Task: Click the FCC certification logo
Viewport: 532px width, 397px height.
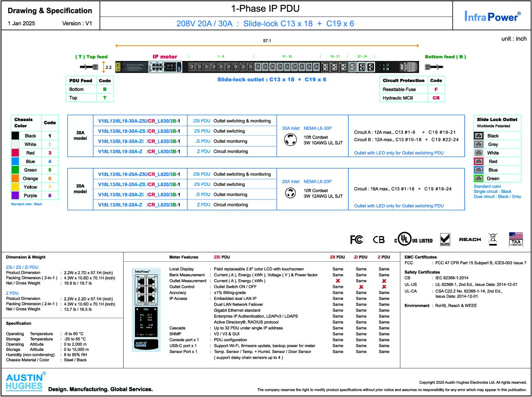Action: pyautogui.click(x=356, y=239)
